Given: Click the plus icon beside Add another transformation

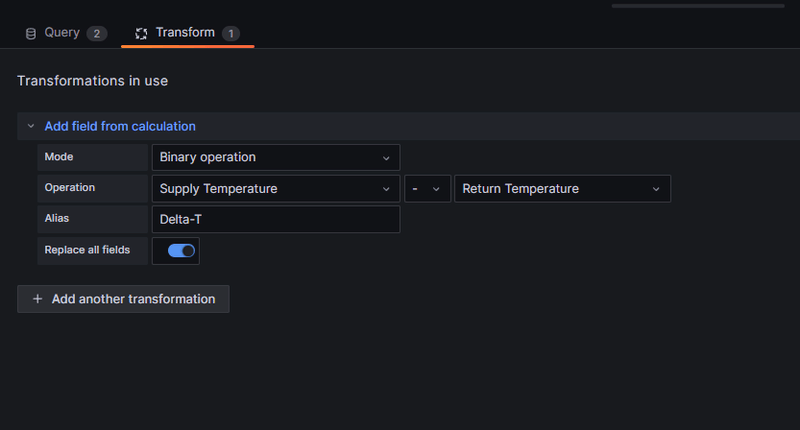Looking at the screenshot, I should click(38, 299).
